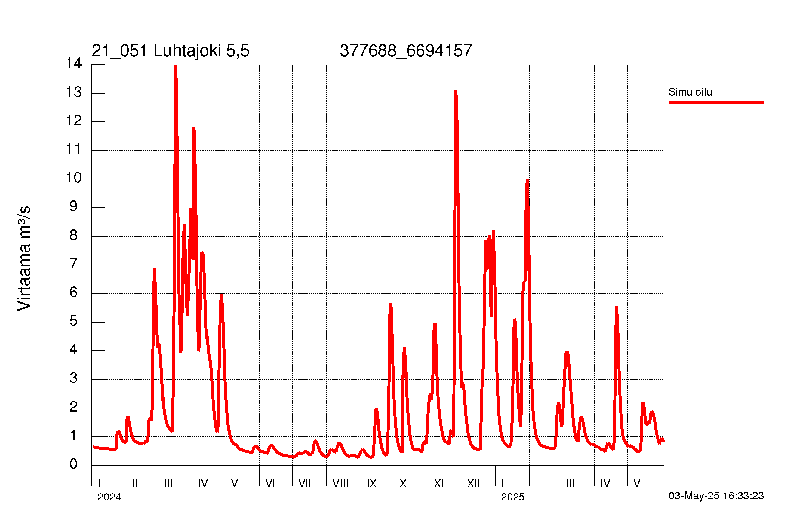Image resolution: width=812 pixels, height=511 pixels.
Task: Click the 14 value on y-axis
Action: click(74, 63)
